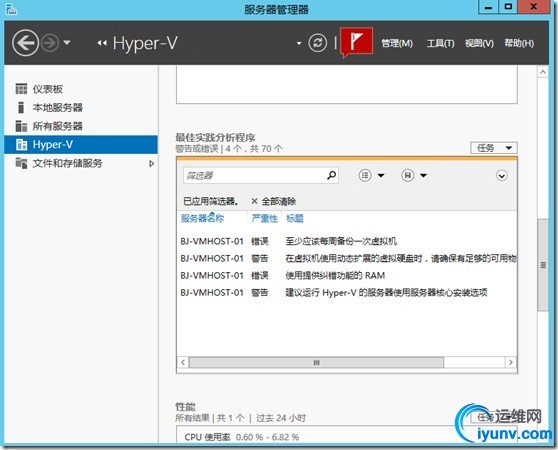Expand the filter panel chevron
This screenshot has width=558, height=450.
[502, 176]
